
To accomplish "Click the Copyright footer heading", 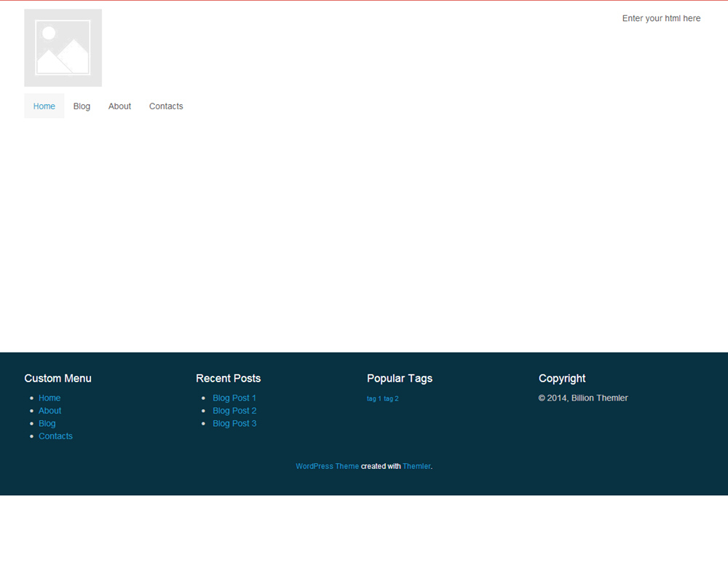I will [x=562, y=379].
